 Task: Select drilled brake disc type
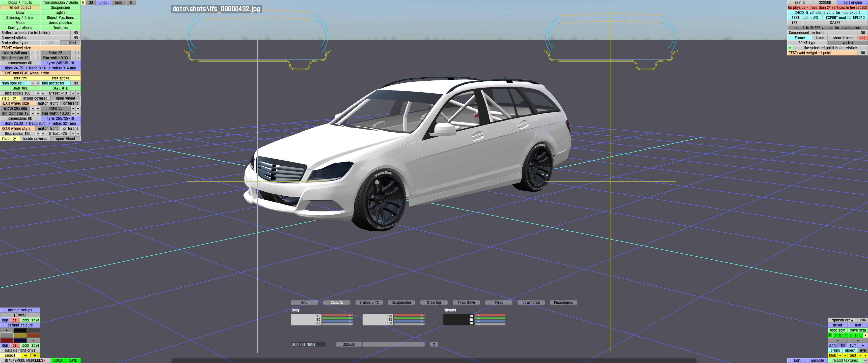(x=70, y=43)
